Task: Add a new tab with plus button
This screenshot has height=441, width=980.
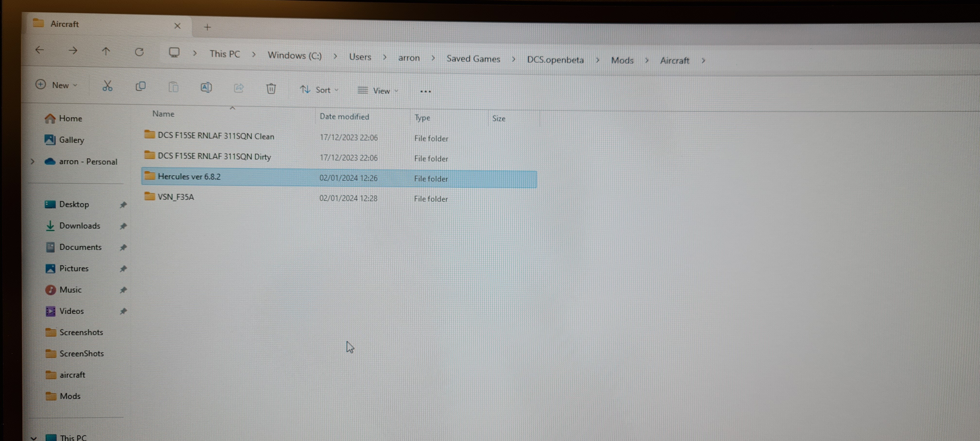Action: pos(207,27)
